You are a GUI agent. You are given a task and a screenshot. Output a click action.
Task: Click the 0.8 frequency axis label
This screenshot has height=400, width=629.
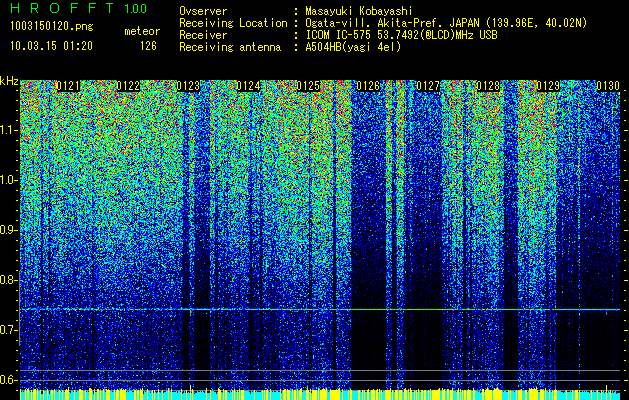tap(8, 280)
